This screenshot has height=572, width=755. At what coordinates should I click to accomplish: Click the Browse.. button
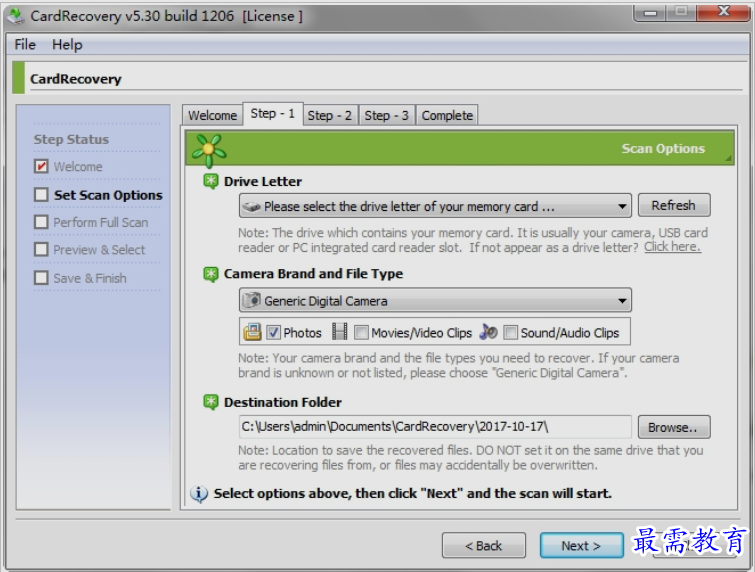click(674, 427)
